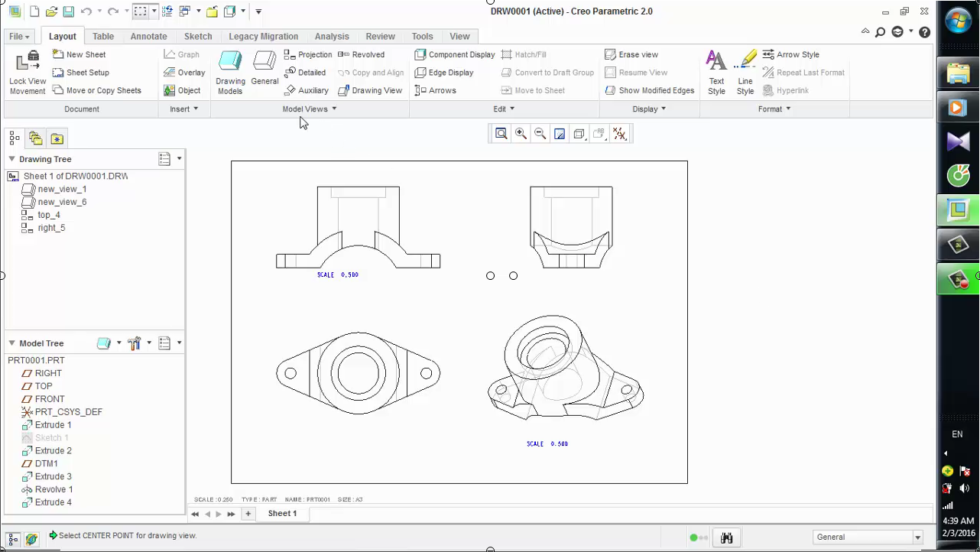Zoom in on the drawing sheet
980x552 pixels.
tap(521, 134)
